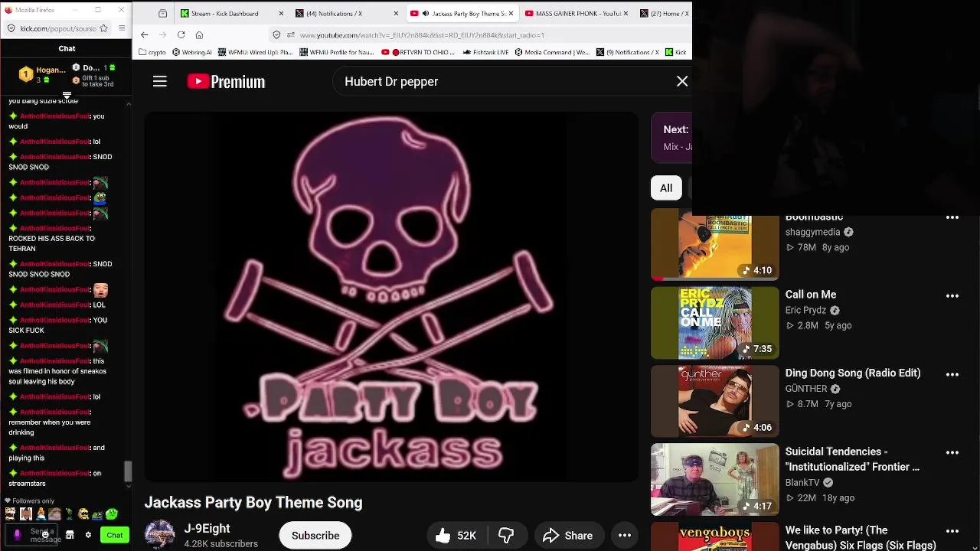This screenshot has width=980, height=551.
Task: Close the Stream - Kick Dashboard tab
Action: (280, 13)
